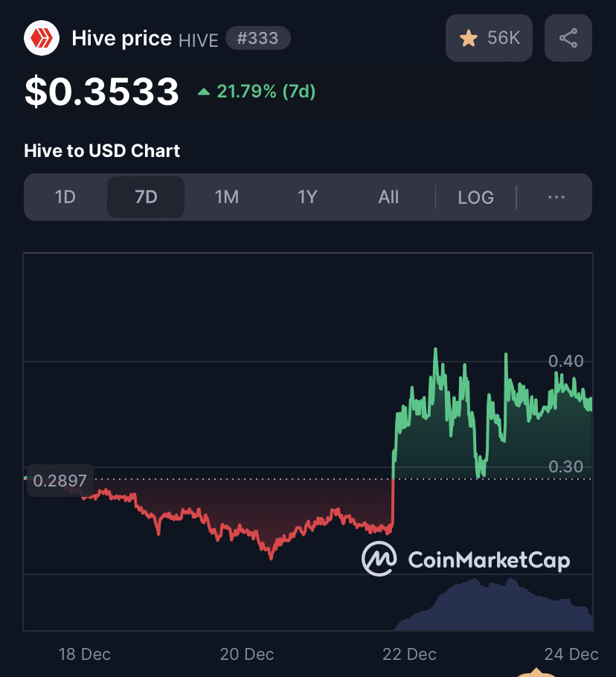
Task: Open the share icon button
Action: click(568, 38)
